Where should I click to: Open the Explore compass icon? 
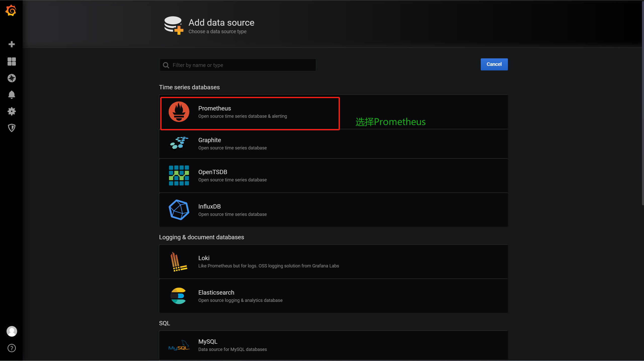12,78
